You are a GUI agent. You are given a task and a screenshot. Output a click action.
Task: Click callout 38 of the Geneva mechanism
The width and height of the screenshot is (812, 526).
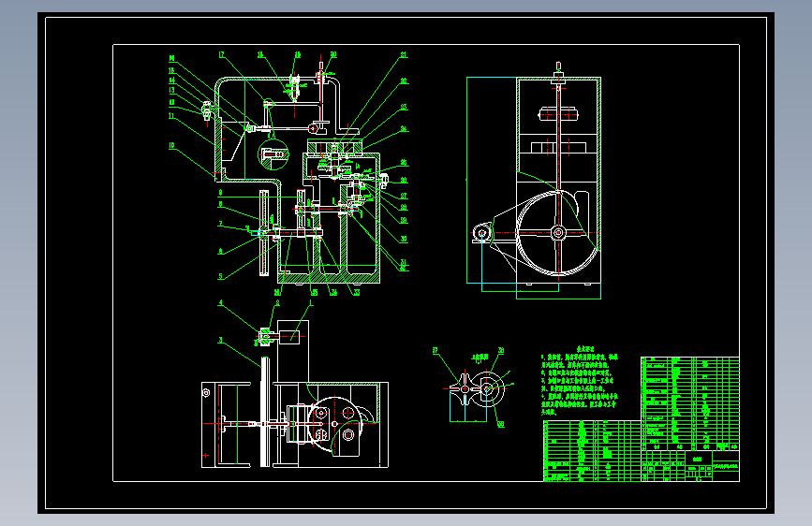(x=501, y=350)
